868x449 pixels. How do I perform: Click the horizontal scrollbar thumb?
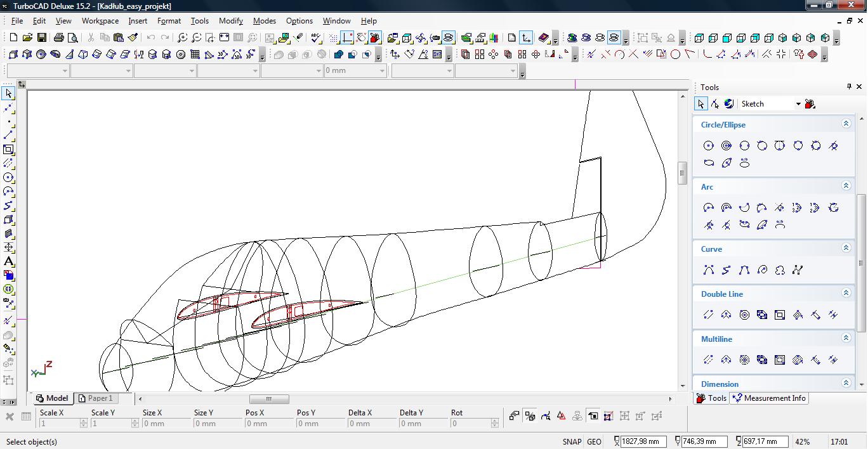(269, 399)
